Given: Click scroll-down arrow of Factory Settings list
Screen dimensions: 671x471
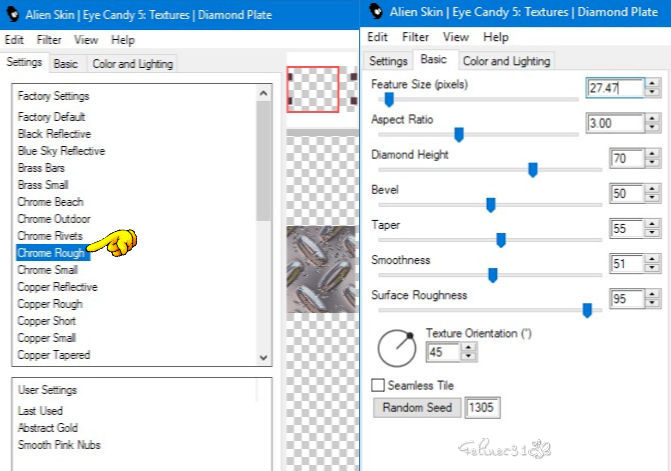Looking at the screenshot, I should point(264,357).
